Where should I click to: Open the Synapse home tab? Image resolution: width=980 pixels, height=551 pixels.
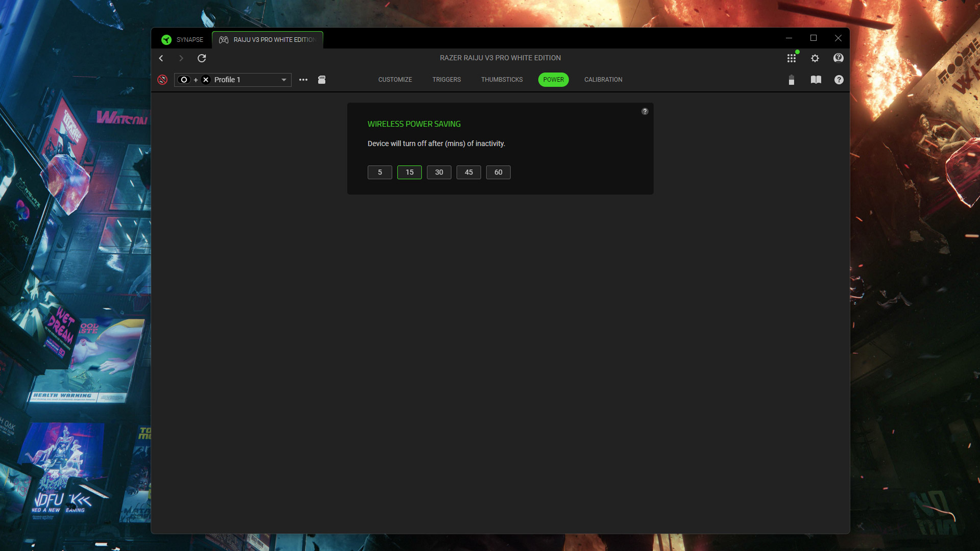(182, 40)
